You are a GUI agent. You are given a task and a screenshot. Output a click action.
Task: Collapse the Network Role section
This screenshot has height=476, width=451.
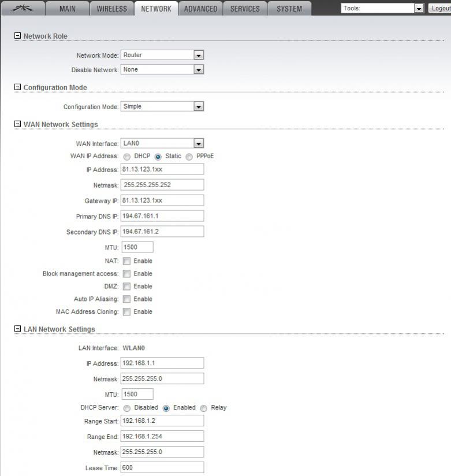(x=17, y=36)
